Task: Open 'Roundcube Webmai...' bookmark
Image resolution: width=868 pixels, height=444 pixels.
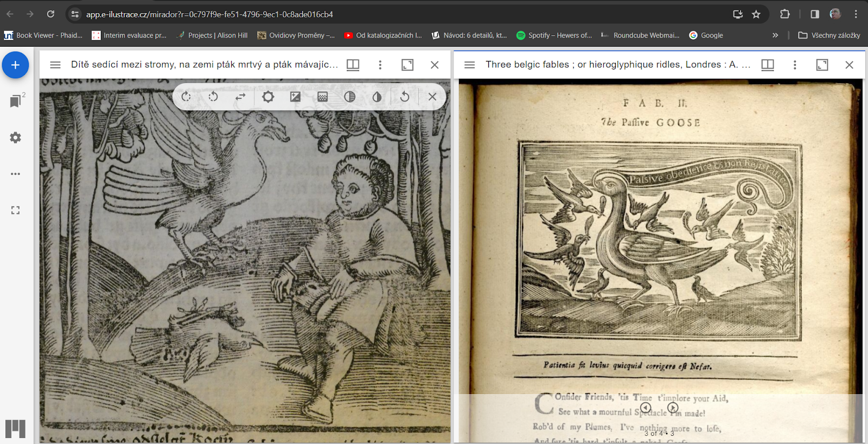Action: pos(640,35)
